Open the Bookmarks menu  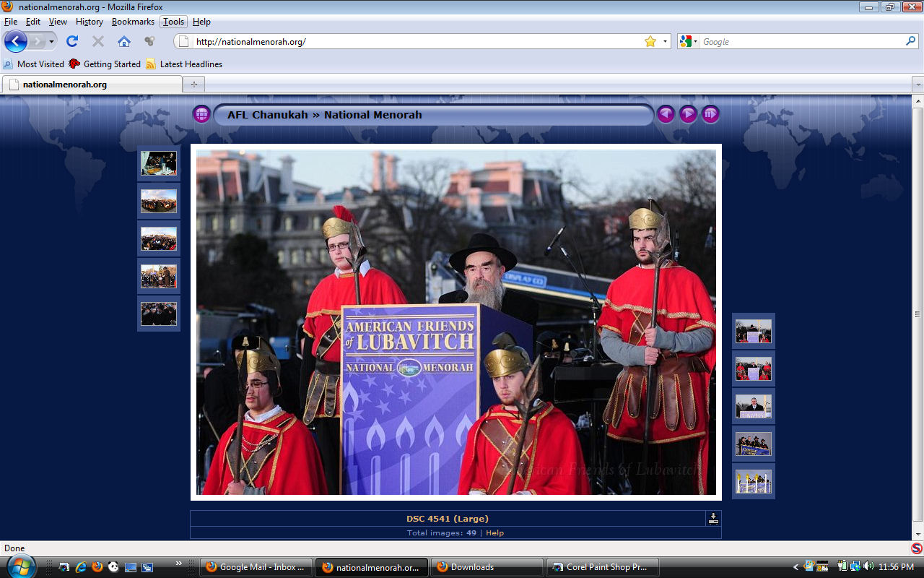pos(133,22)
